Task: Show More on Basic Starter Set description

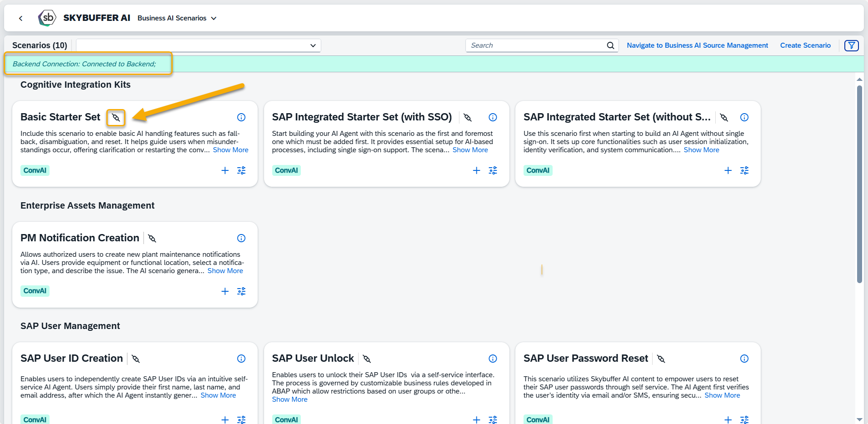Action: point(230,150)
